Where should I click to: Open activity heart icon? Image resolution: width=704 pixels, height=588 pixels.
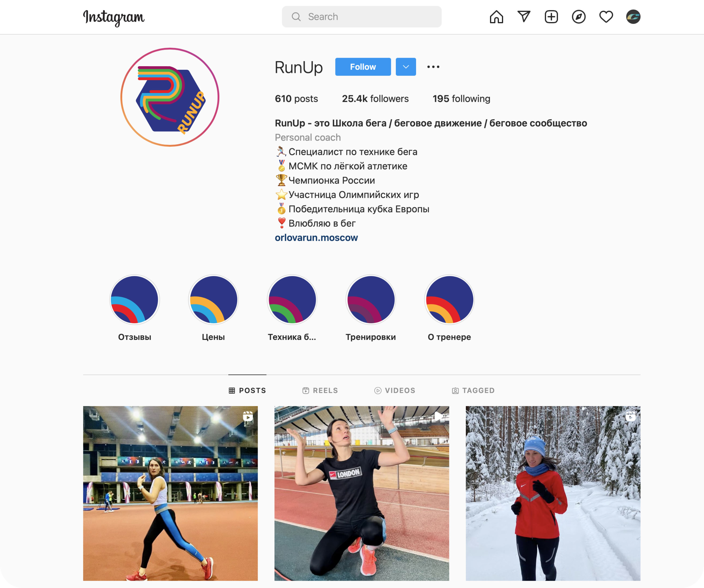coord(606,17)
